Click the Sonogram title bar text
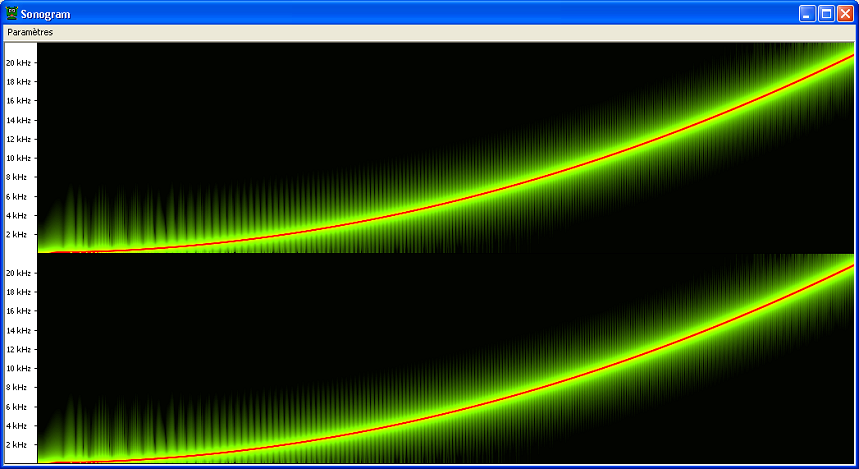 tap(45, 14)
